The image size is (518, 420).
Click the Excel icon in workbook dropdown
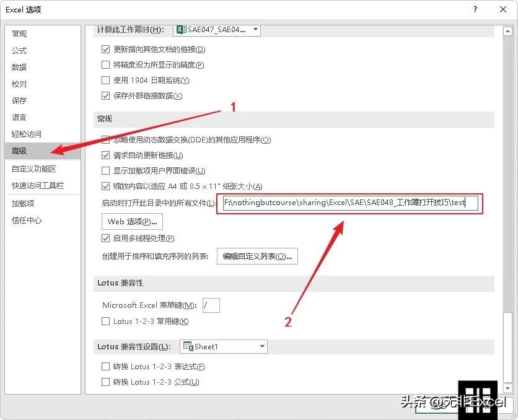(181, 29)
